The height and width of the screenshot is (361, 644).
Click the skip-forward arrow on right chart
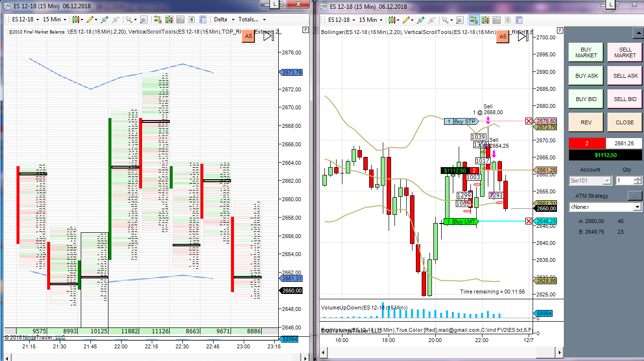click(522, 36)
